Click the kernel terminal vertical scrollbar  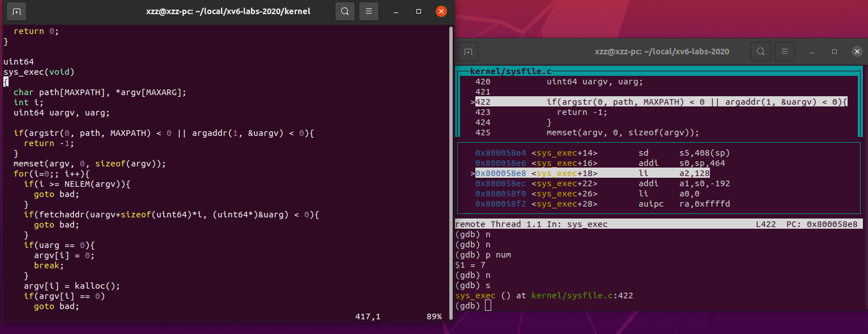451,173
